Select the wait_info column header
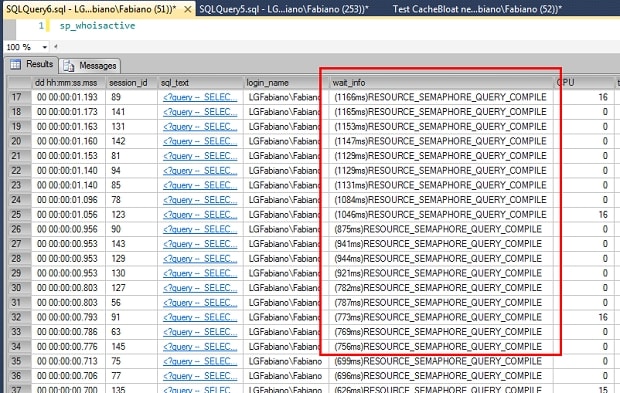 [441, 83]
